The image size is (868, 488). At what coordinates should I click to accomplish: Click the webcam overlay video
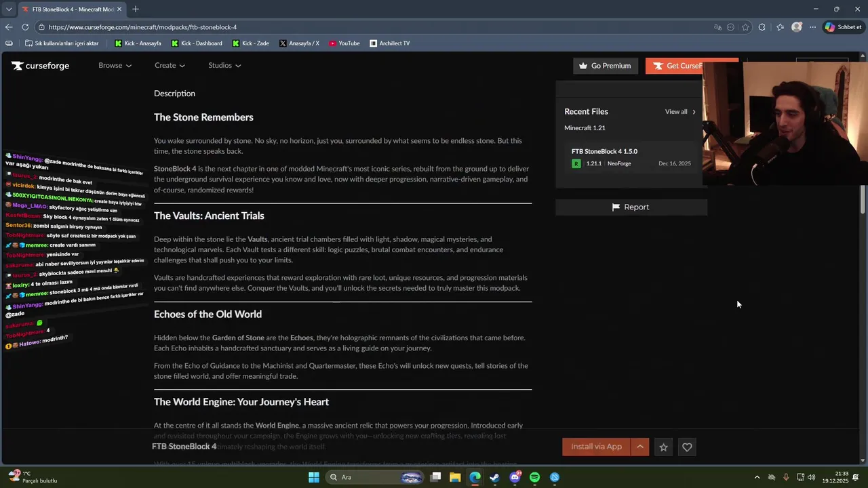pos(785,123)
